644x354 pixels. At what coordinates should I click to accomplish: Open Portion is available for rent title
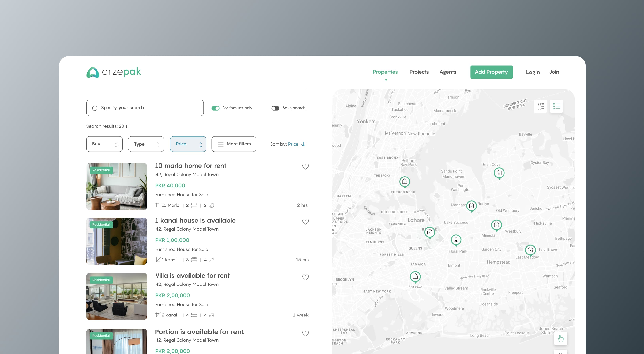click(199, 332)
